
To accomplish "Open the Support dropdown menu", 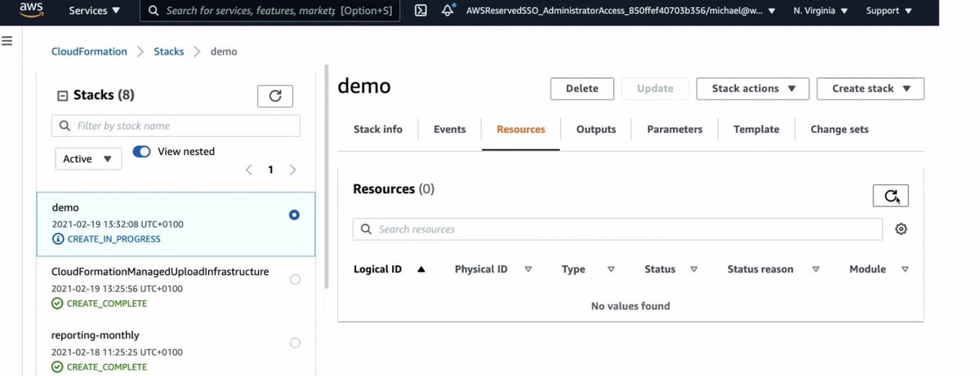I will (x=889, y=11).
